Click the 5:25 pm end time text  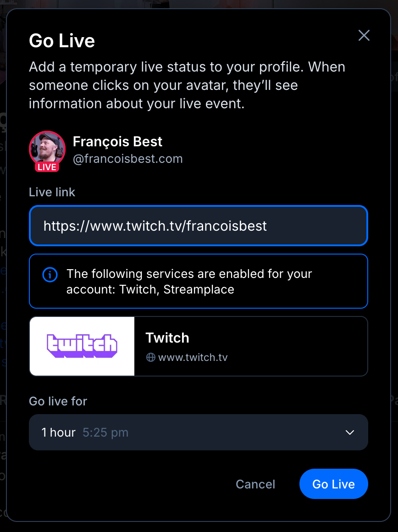click(105, 432)
